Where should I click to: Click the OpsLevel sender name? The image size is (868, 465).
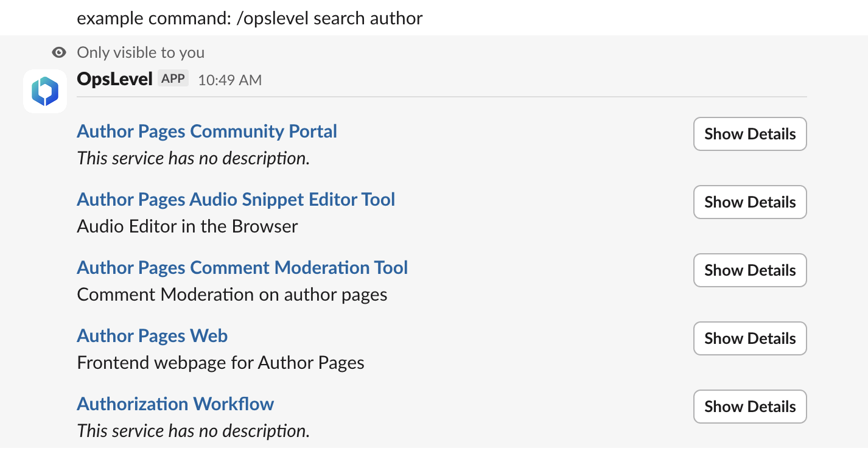point(114,79)
